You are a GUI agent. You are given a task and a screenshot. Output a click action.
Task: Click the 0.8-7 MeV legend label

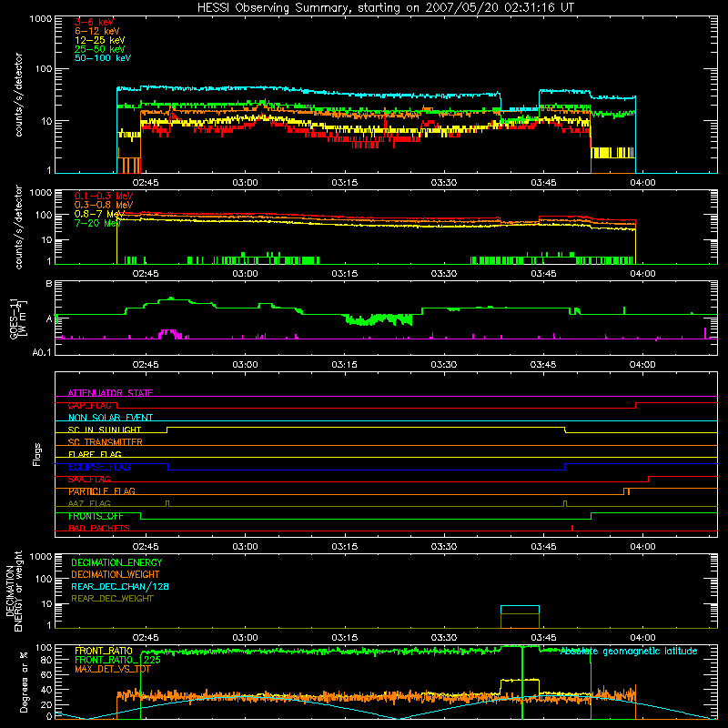click(99, 214)
